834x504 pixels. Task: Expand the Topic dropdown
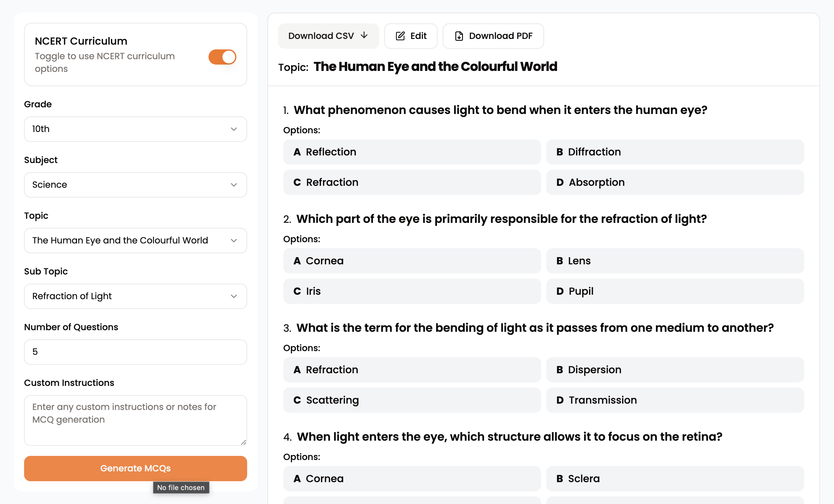pyautogui.click(x=135, y=241)
